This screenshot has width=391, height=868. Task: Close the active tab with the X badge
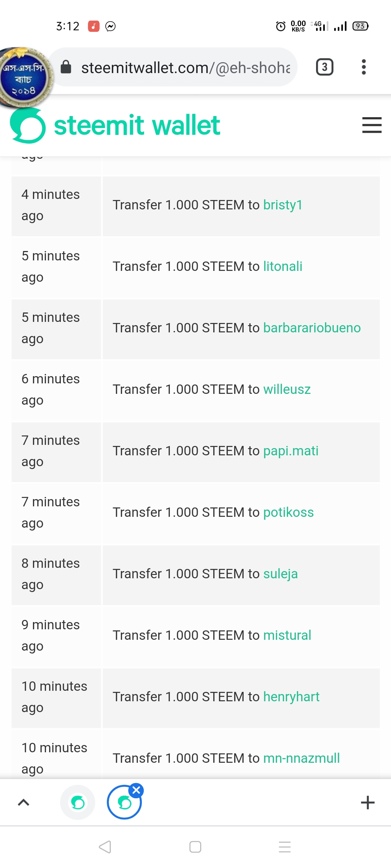pyautogui.click(x=136, y=790)
